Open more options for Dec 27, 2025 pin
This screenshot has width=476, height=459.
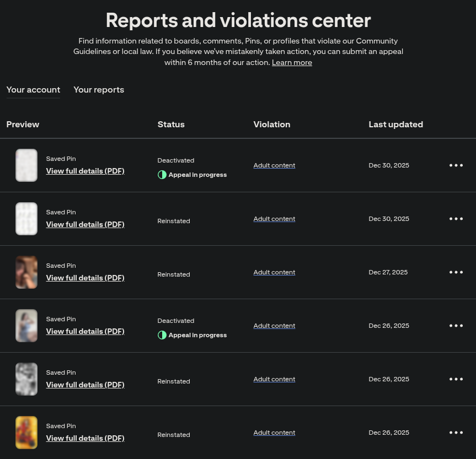(x=456, y=272)
